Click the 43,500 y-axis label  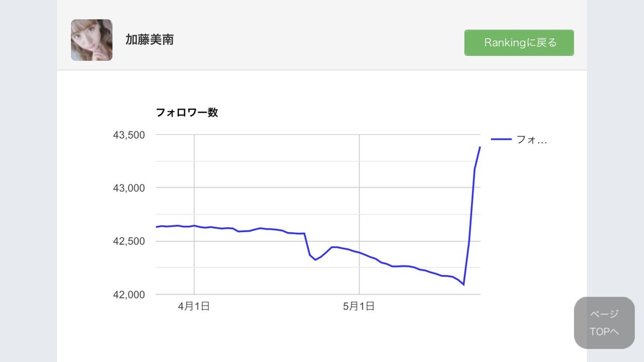point(129,135)
